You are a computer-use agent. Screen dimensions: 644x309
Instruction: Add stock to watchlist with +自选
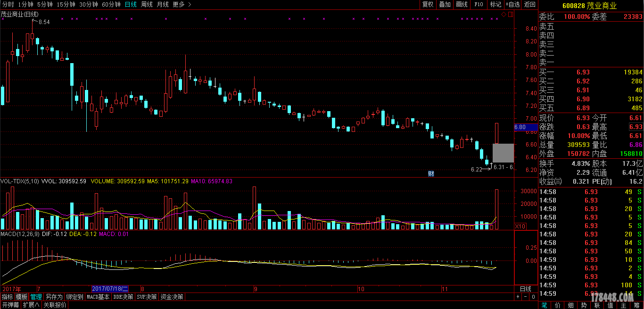pyautogui.click(x=512, y=4)
